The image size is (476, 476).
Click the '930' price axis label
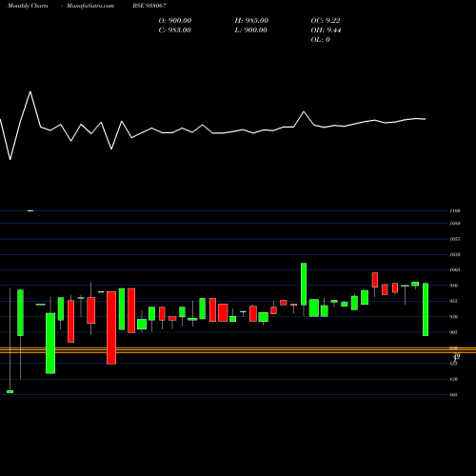click(454, 317)
